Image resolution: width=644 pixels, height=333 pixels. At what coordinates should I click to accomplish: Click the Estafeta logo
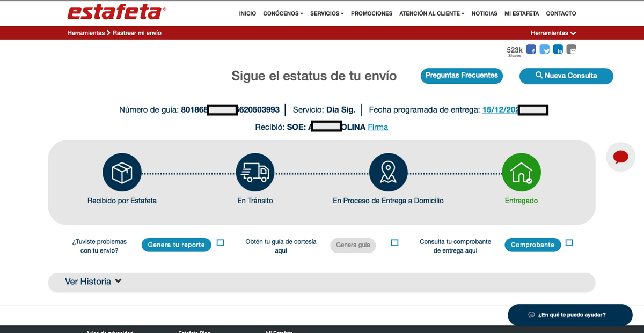(x=117, y=12)
